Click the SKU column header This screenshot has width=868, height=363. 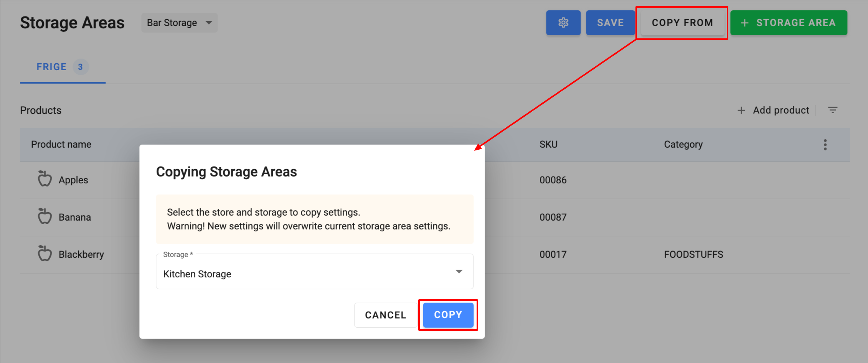(x=548, y=145)
